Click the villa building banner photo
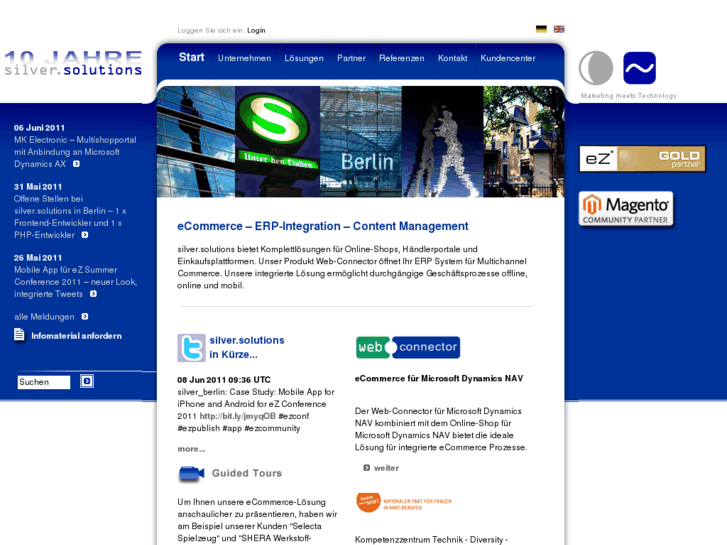The width and height of the screenshot is (727, 545). click(x=524, y=141)
